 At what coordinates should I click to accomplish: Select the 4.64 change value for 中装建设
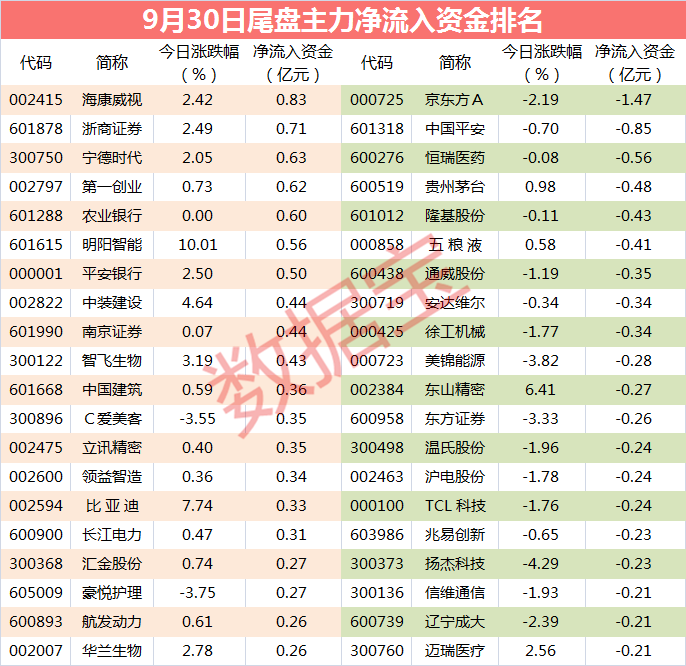click(197, 303)
